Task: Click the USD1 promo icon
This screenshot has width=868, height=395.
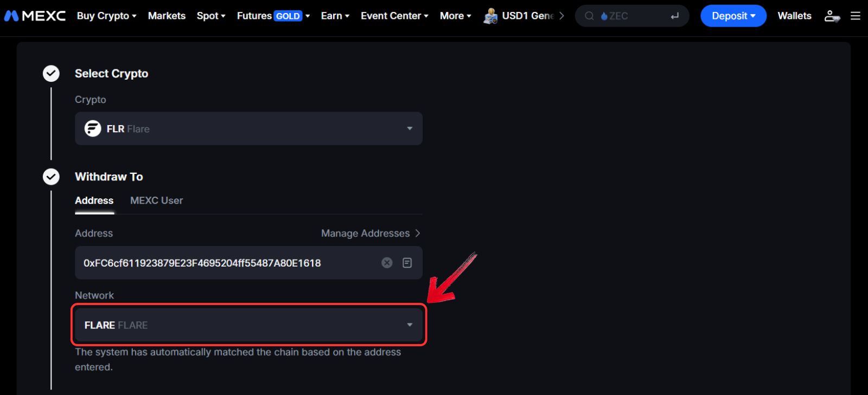Action: pyautogui.click(x=490, y=16)
